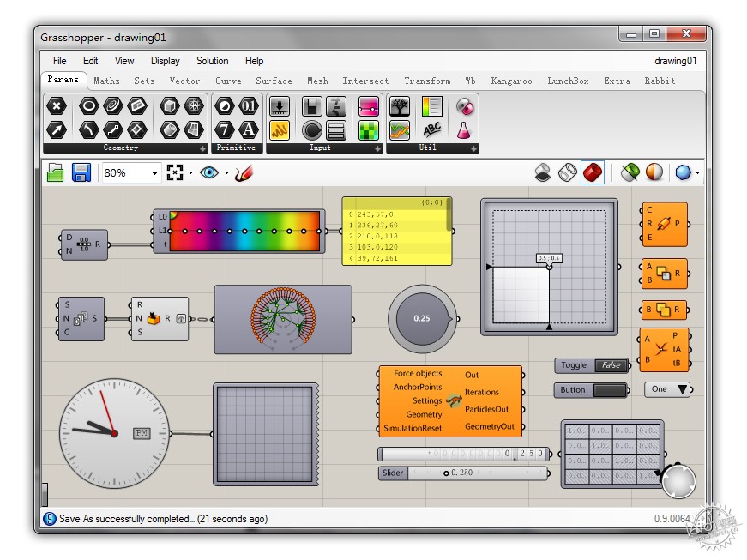747x560 pixels.
Task: Enable shaded preview mode red icon
Action: point(593,172)
